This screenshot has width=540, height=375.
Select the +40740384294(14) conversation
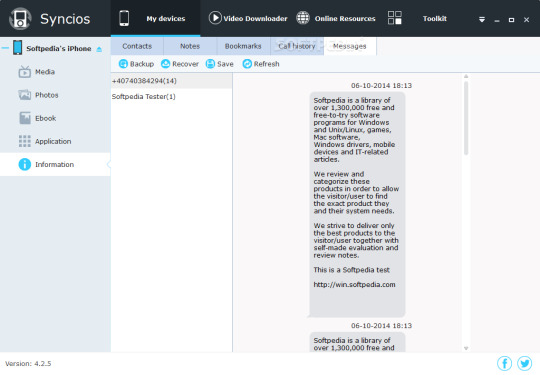click(171, 81)
